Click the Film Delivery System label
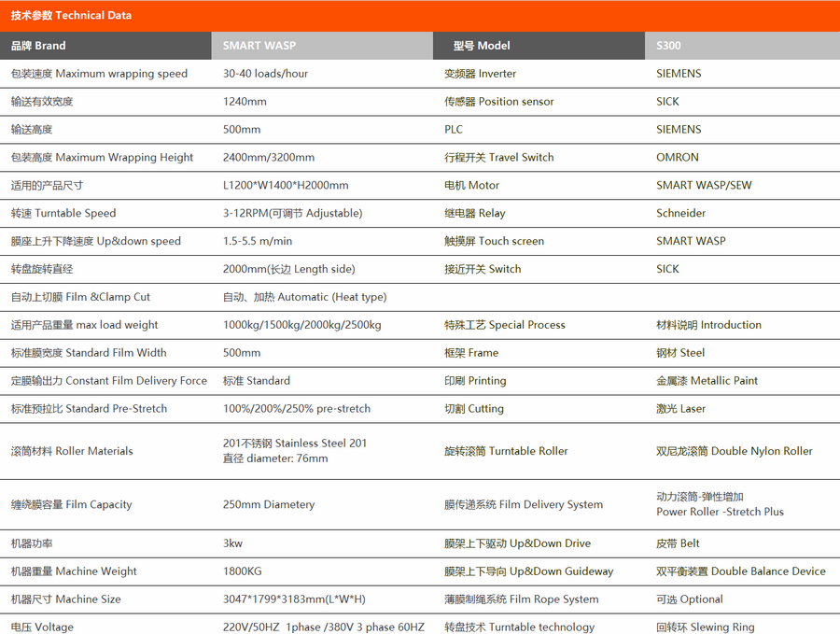This screenshot has width=840, height=634. coord(524,505)
